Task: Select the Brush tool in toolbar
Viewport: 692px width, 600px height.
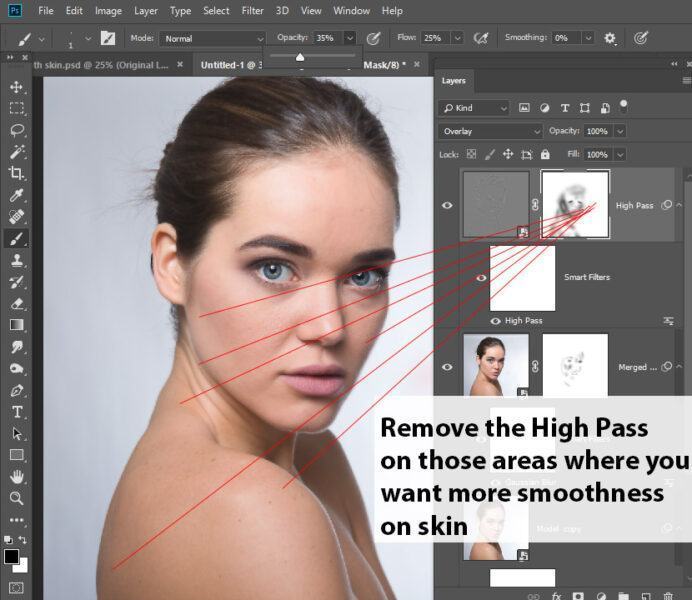Action: pos(16,239)
